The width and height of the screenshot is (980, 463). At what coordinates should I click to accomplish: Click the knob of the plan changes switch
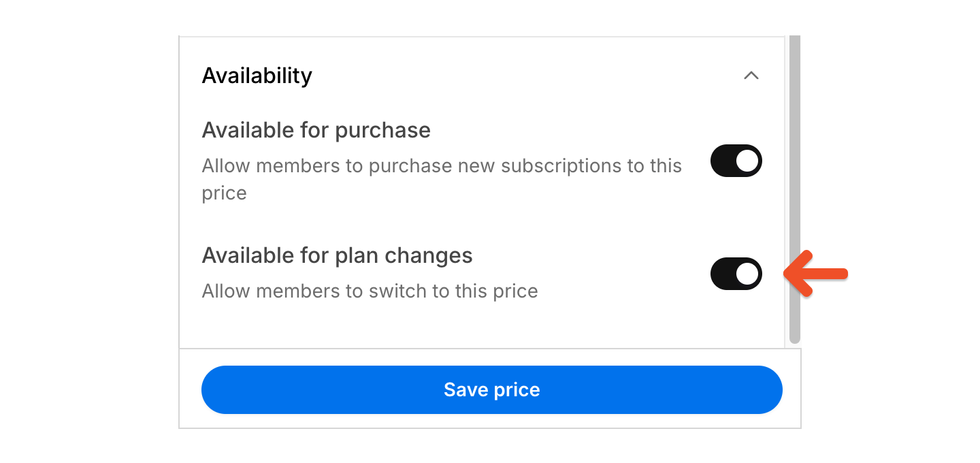click(x=747, y=274)
